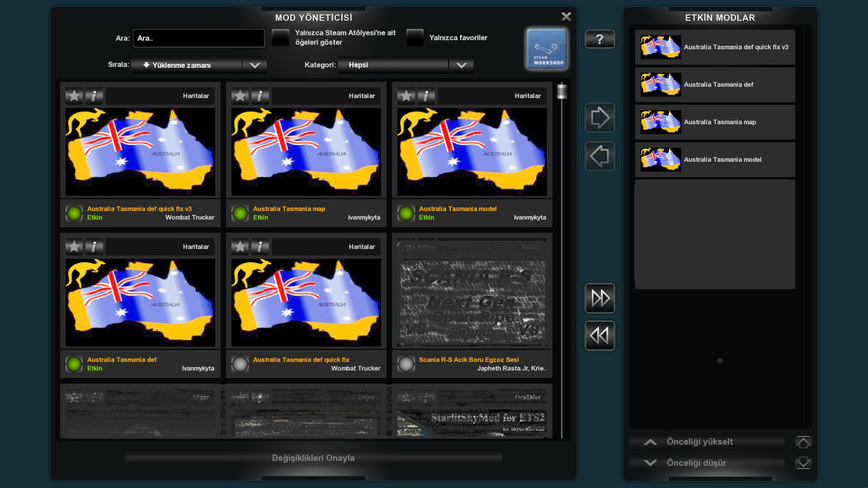
Task: Show info for Australia Tasmania def quick fix
Action: coord(260,247)
